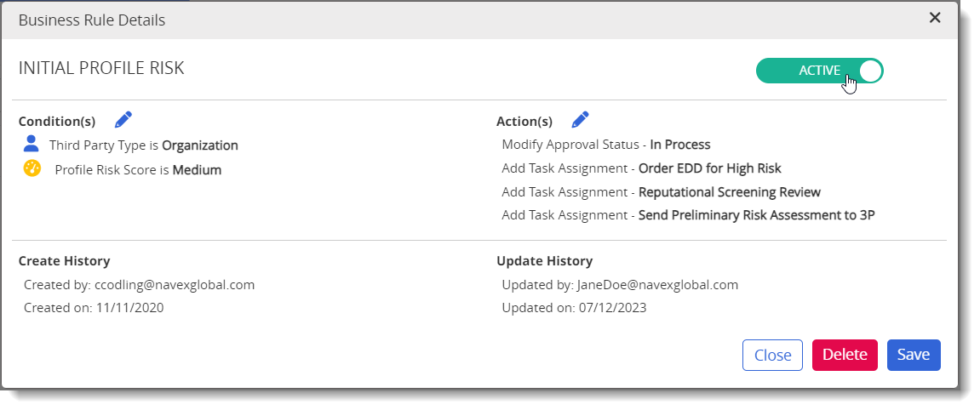Click the Close button
Viewport: 980px width, 410px height.
pos(772,355)
